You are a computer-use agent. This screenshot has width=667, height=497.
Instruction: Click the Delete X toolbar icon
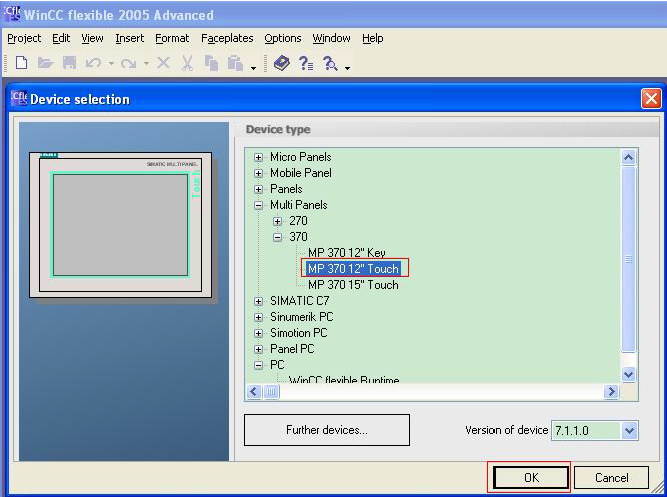pyautogui.click(x=164, y=63)
